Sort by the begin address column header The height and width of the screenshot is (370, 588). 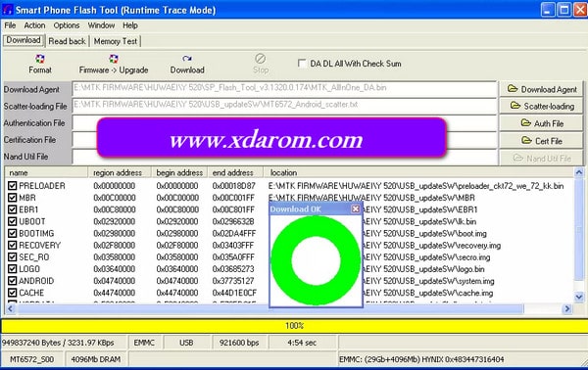179,172
